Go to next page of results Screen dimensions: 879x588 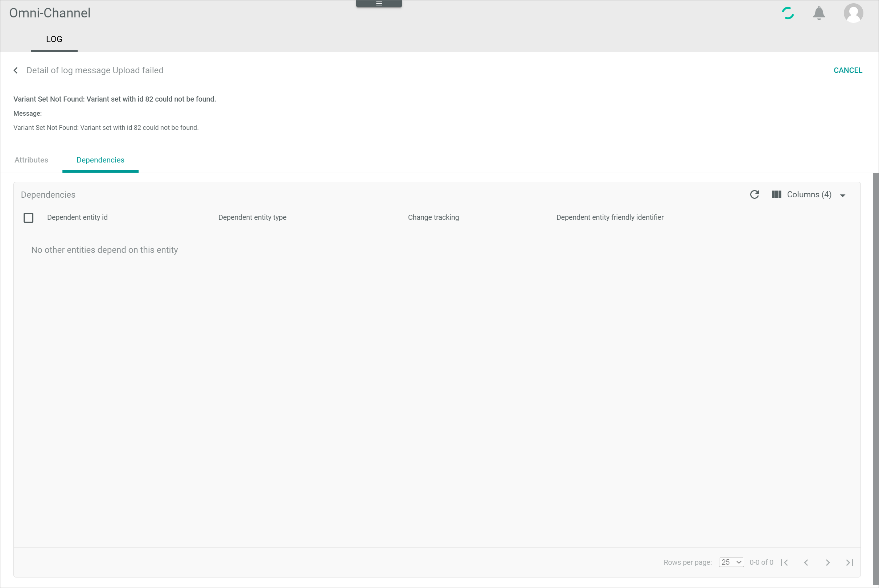tap(828, 563)
